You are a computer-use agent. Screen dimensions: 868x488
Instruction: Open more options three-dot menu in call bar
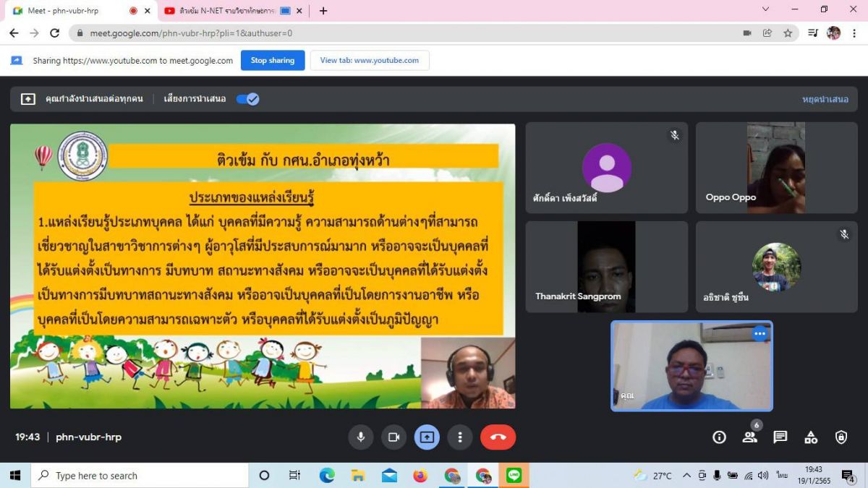[460, 437]
